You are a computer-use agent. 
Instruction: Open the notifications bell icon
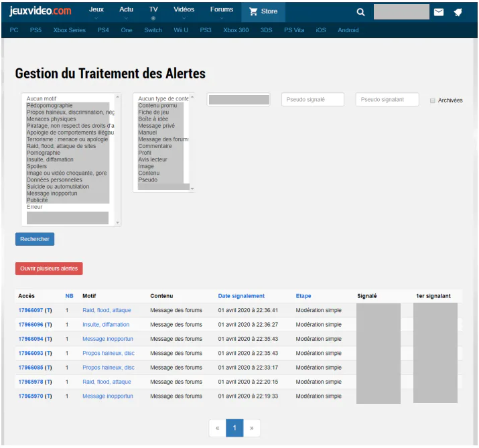tap(458, 12)
